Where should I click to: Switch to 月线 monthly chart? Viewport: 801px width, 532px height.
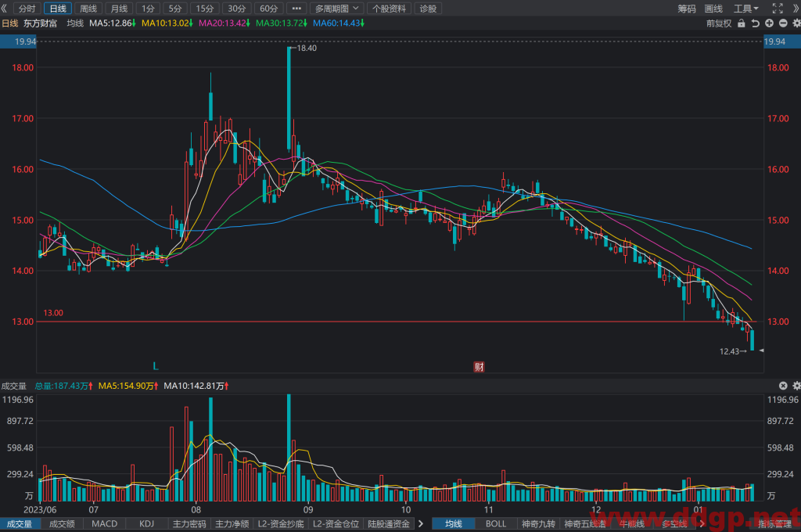pyautogui.click(x=119, y=9)
